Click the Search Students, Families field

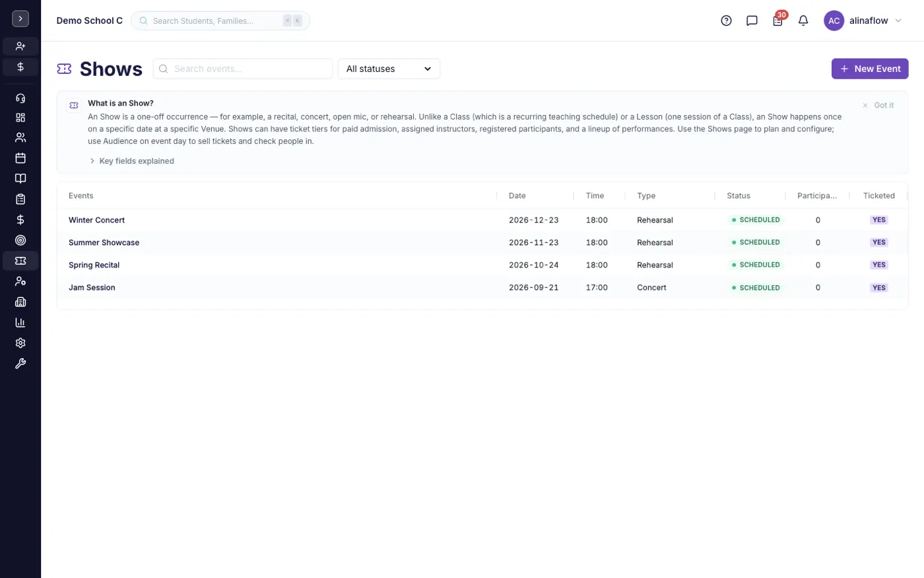pos(220,20)
